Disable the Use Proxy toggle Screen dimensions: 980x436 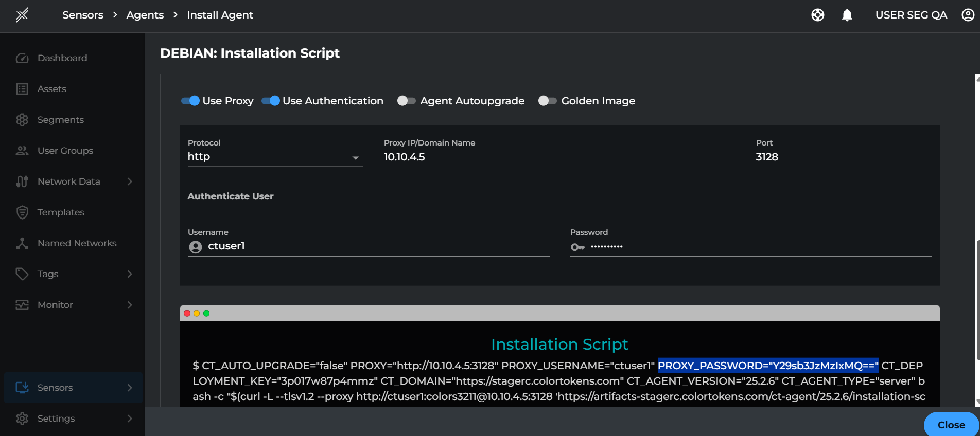(190, 101)
